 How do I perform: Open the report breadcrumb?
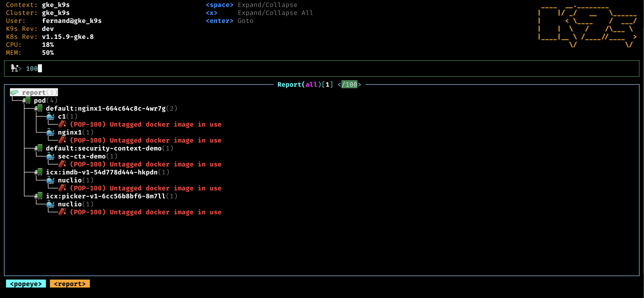(x=70, y=284)
